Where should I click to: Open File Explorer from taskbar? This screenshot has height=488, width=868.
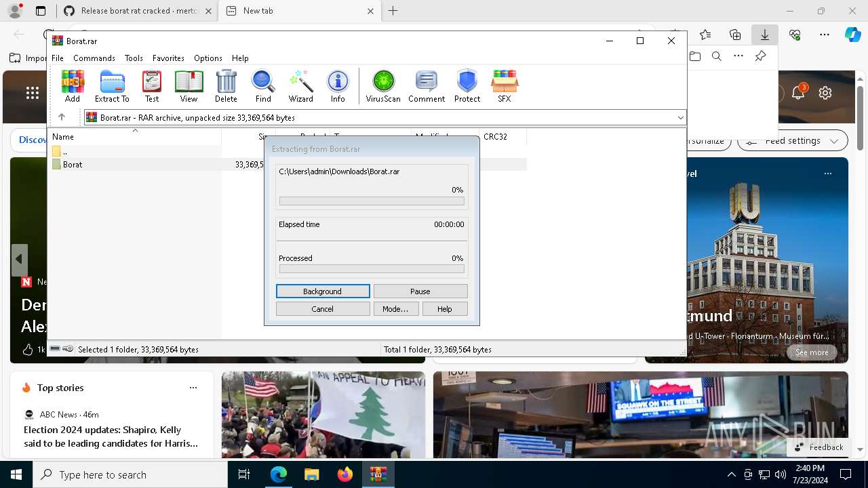[x=311, y=474]
